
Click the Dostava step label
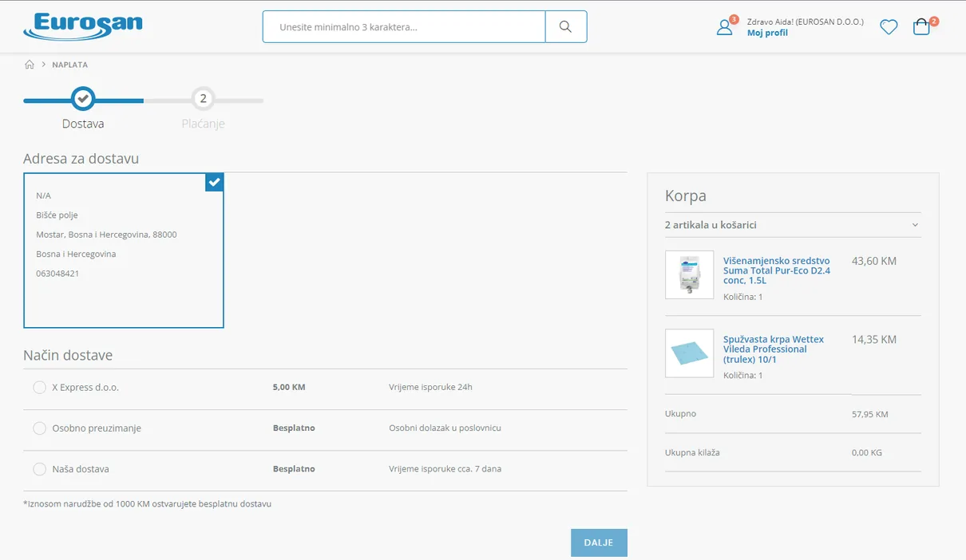83,124
